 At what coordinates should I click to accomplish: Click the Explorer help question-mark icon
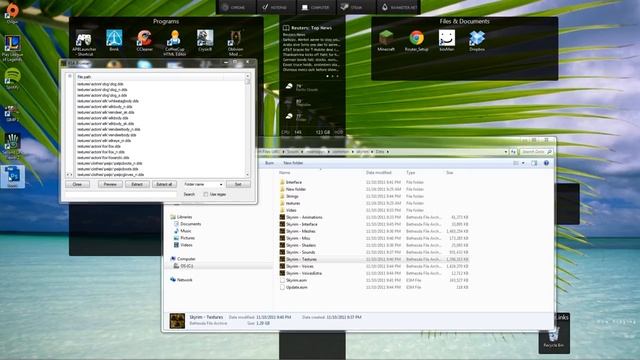546,163
